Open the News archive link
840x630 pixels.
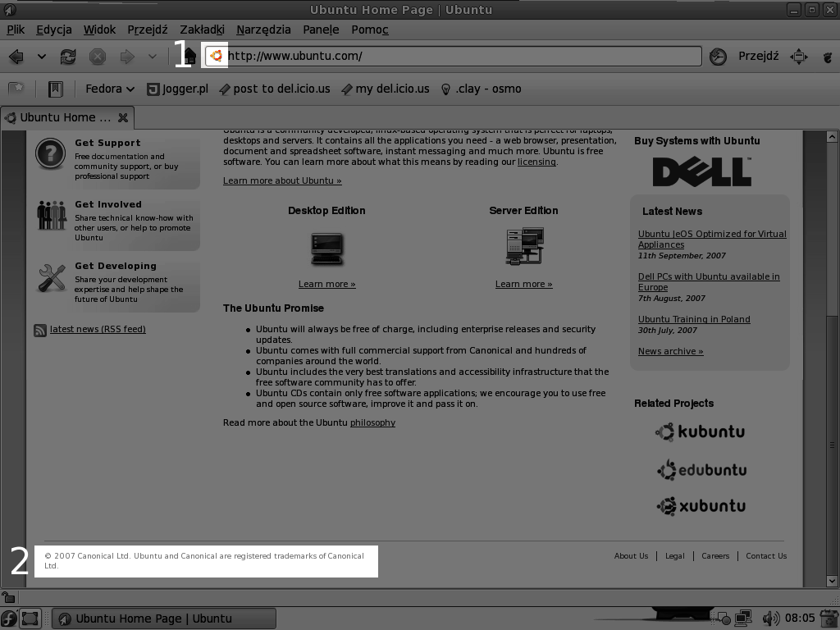click(x=671, y=351)
